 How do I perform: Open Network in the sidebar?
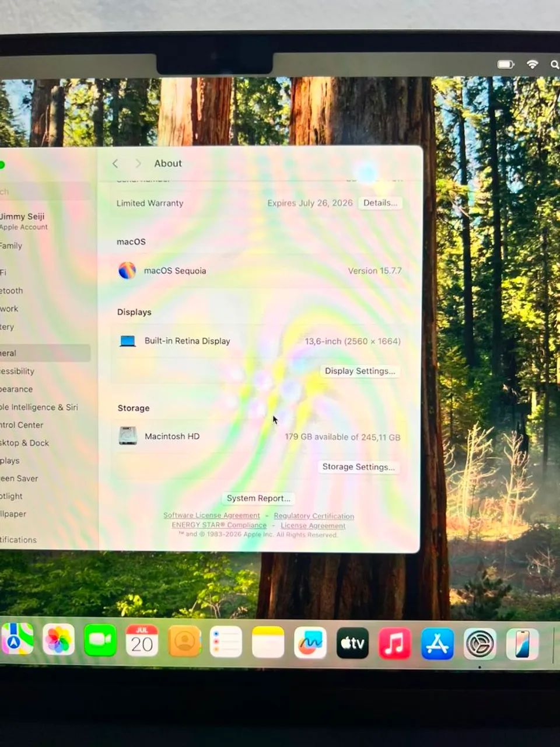(9, 309)
